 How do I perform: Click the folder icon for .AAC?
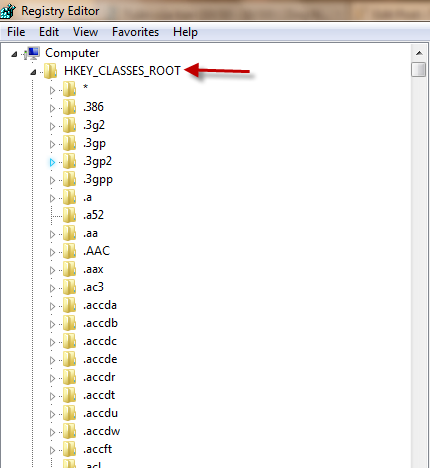[69, 251]
